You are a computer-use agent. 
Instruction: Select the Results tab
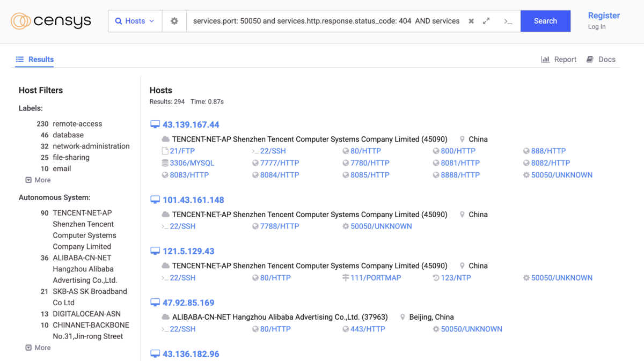[35, 60]
